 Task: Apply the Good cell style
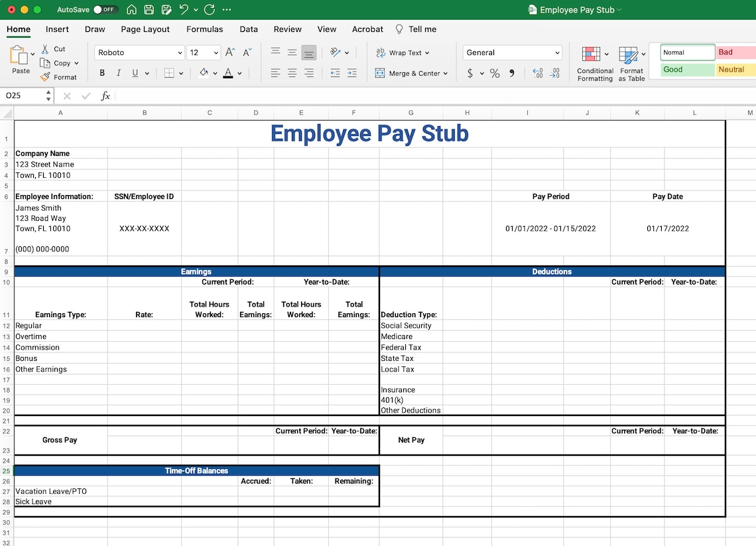[686, 70]
